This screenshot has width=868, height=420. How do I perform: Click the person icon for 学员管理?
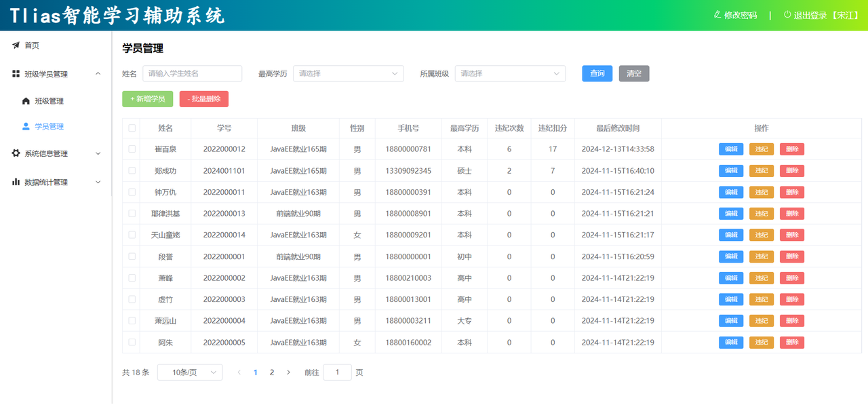pos(26,126)
